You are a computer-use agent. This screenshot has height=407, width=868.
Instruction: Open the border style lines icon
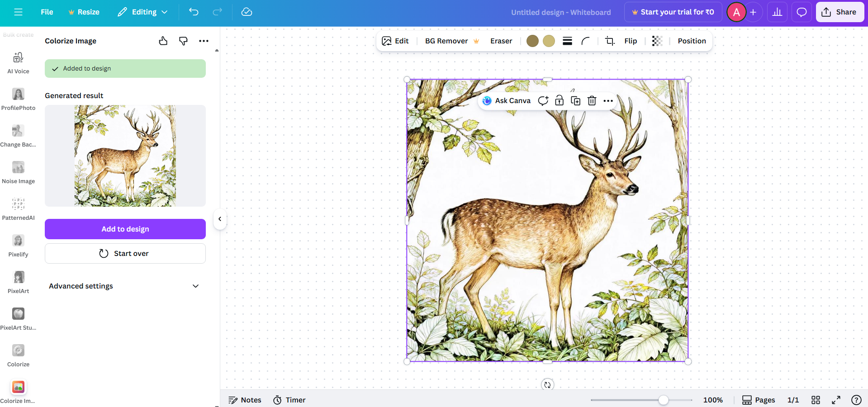click(567, 41)
